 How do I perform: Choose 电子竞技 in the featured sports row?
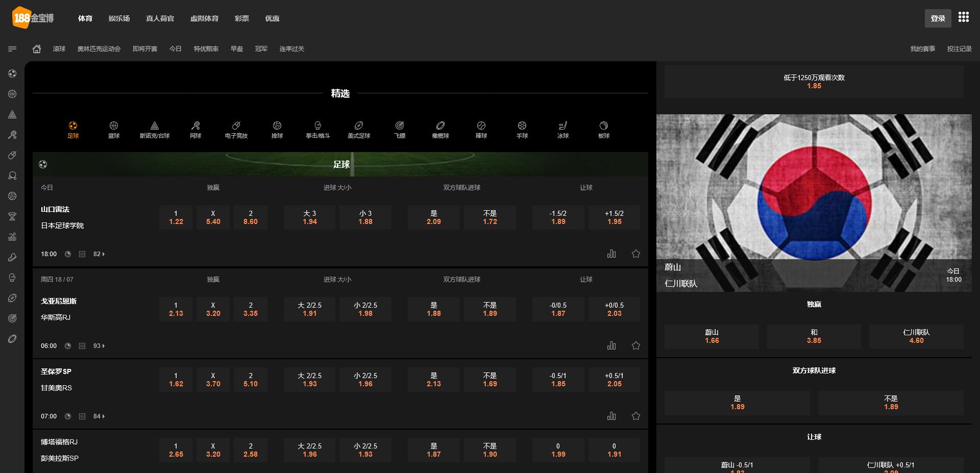click(236, 130)
